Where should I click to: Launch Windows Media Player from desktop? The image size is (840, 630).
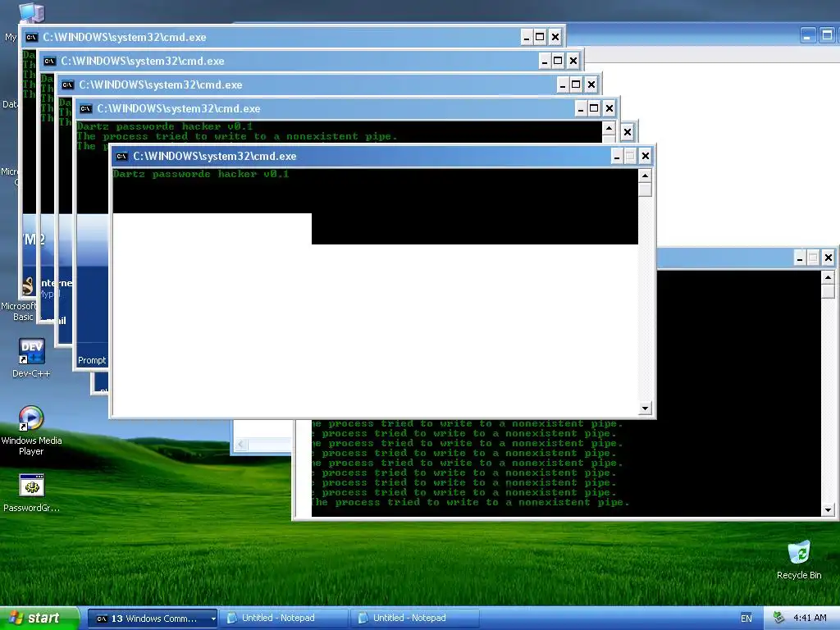pyautogui.click(x=31, y=430)
